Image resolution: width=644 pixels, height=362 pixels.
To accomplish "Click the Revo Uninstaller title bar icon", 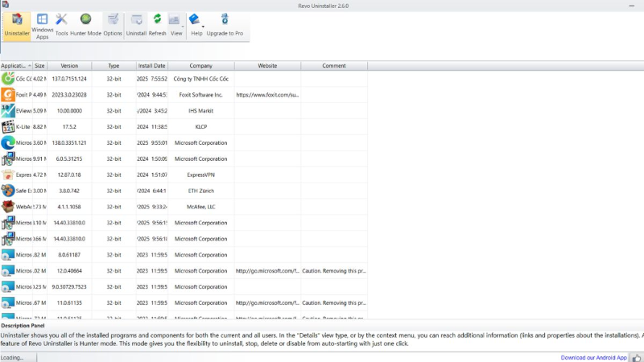I will click(x=6, y=5).
